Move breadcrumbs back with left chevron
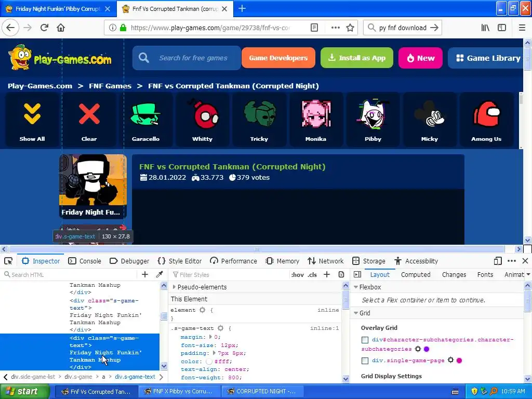 (5, 377)
